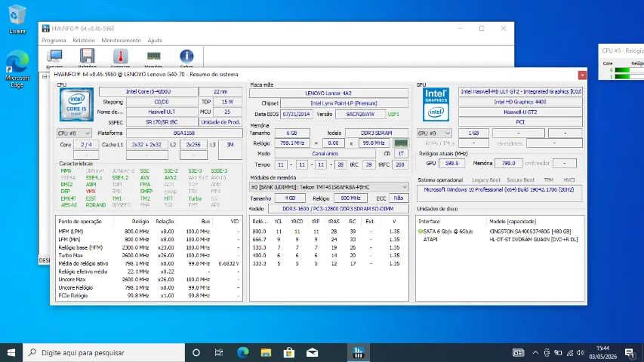
Task: Open the CPU #0 selector dropdown
Action: coord(74,133)
